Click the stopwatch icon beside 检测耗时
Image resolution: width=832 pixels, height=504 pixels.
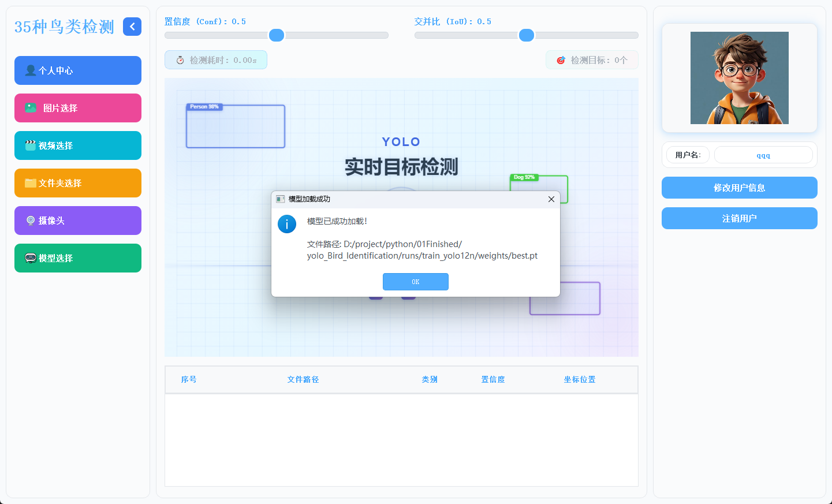(x=180, y=60)
